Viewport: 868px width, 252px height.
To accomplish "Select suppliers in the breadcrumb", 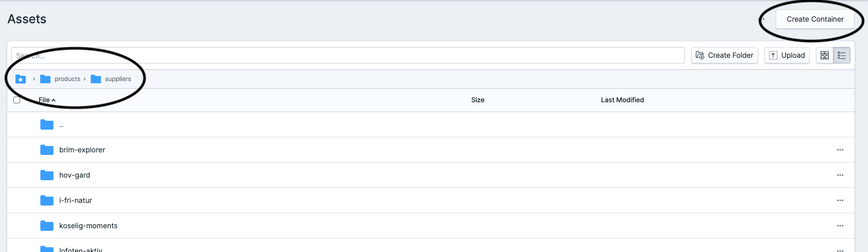I will coord(118,79).
